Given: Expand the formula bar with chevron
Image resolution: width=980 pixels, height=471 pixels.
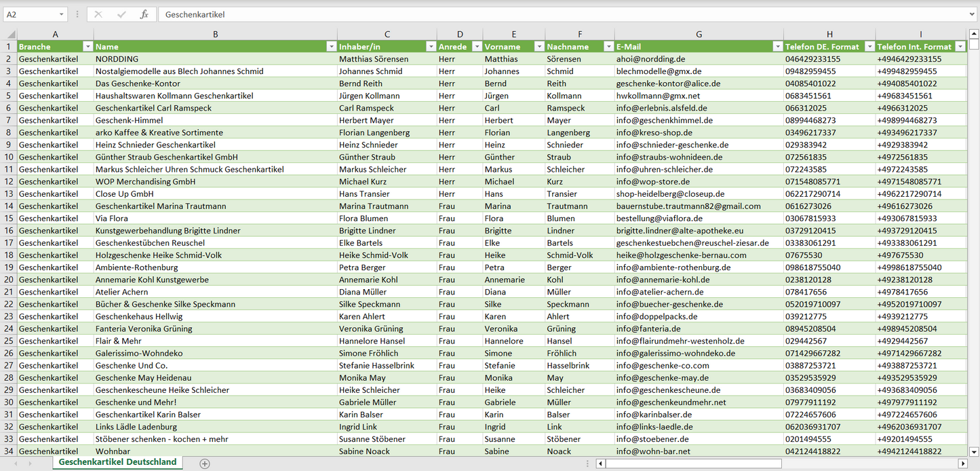Looking at the screenshot, I should pos(972,14).
